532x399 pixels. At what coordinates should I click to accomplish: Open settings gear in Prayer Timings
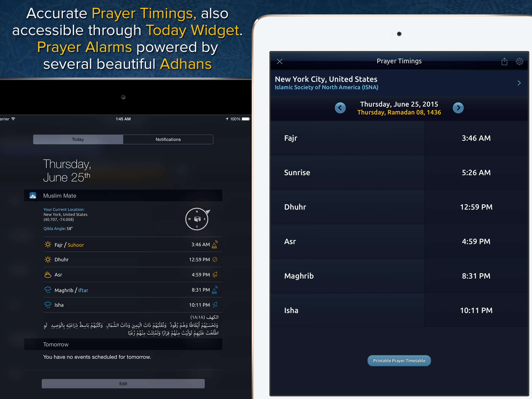(519, 61)
